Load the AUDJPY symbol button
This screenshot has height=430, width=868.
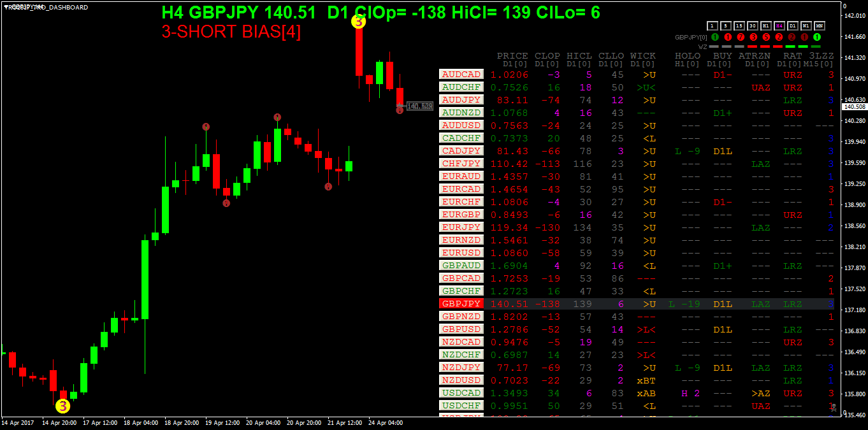[x=461, y=100]
